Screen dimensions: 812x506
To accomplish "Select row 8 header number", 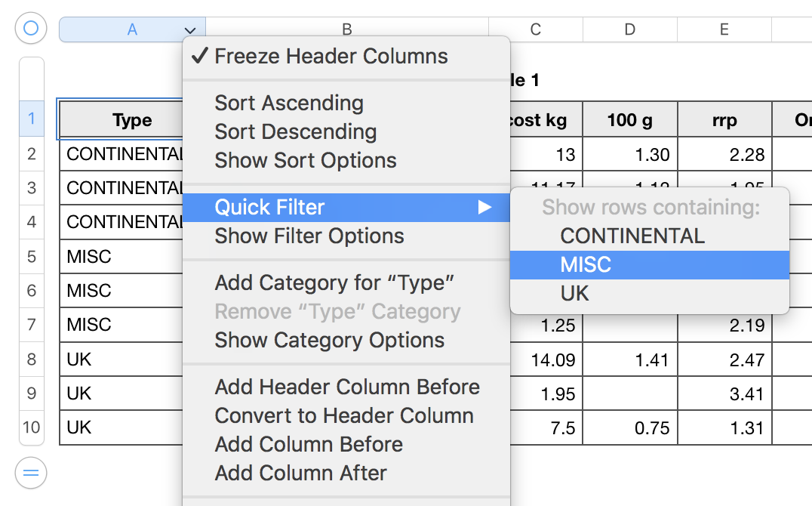I will (x=31, y=359).
